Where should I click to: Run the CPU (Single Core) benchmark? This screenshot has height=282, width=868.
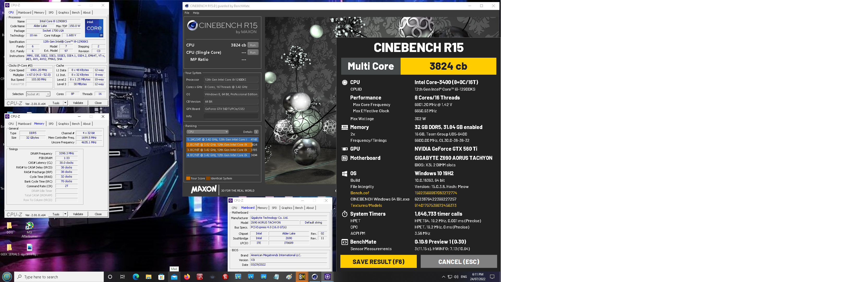[x=253, y=52]
